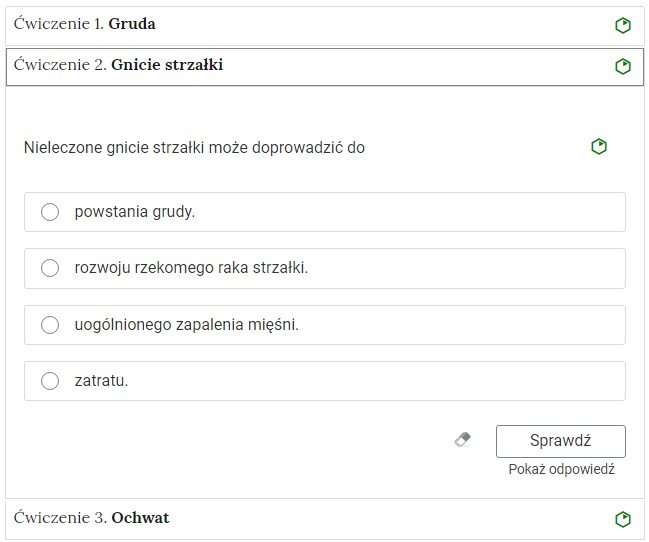
Task: Click the answer text powstania grudy
Action: [135, 212]
